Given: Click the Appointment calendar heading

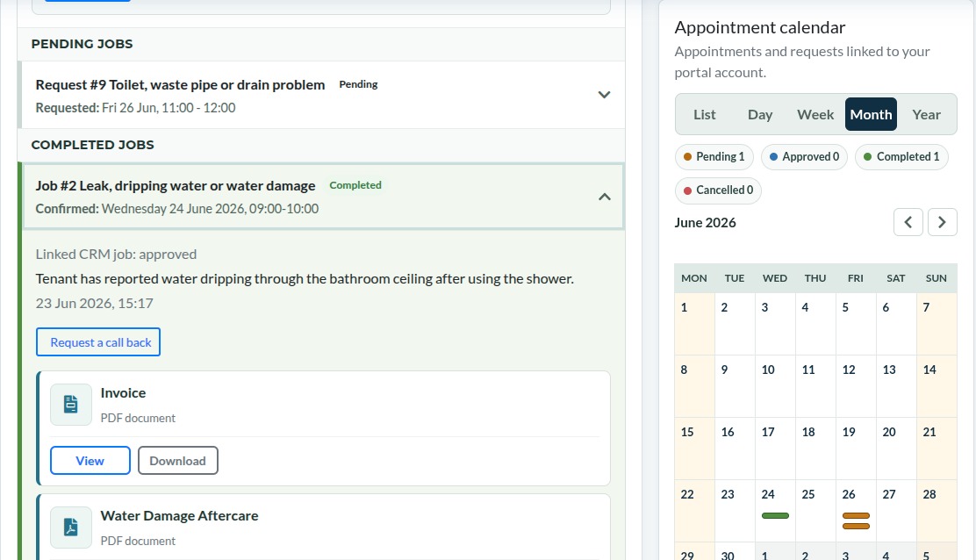Looking at the screenshot, I should tap(760, 27).
